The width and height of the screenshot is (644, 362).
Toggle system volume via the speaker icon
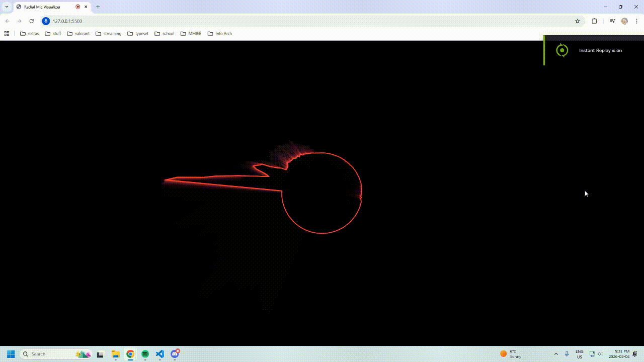tap(600, 353)
